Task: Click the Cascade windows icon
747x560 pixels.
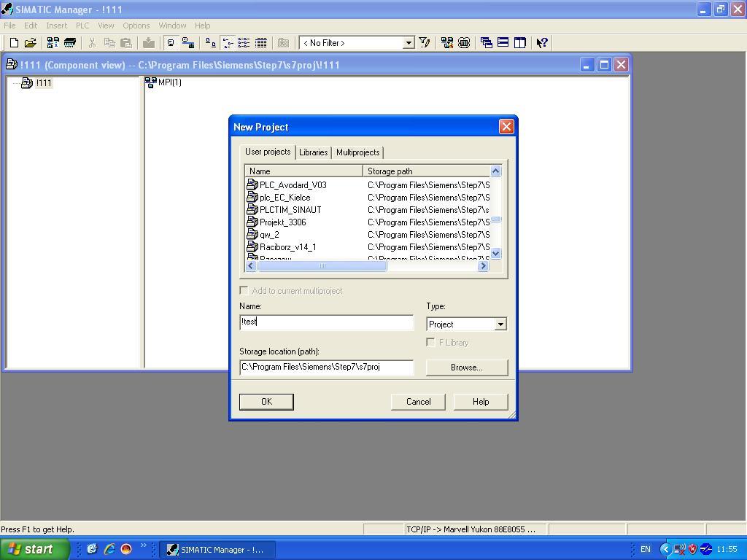Action: tap(487, 43)
